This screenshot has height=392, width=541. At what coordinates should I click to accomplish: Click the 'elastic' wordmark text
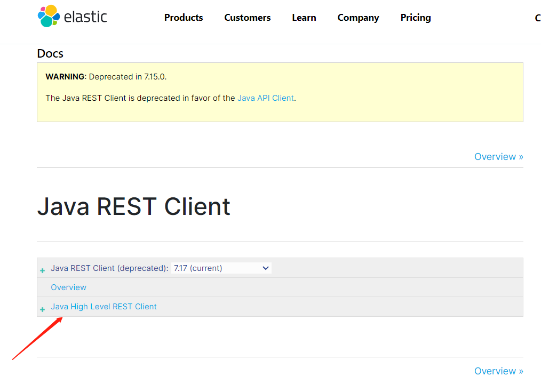85,17
